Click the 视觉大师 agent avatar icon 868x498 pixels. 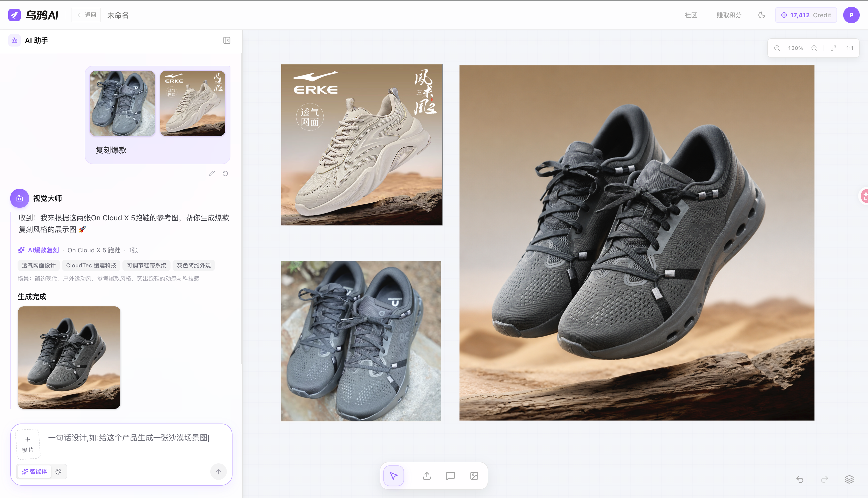point(19,198)
